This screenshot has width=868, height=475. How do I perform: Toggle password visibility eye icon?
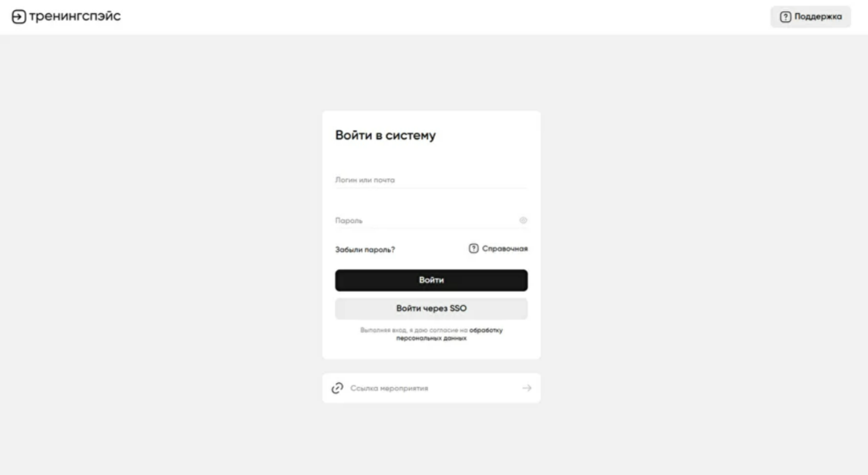(x=524, y=220)
